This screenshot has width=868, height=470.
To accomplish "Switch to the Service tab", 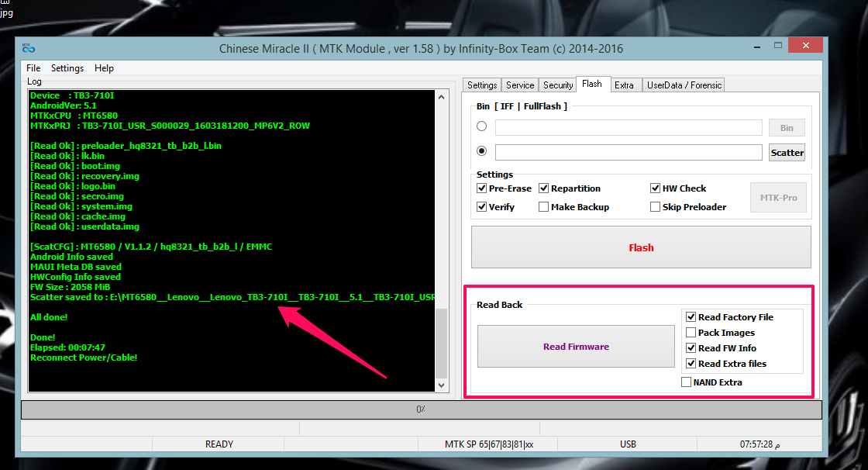I will tap(520, 85).
